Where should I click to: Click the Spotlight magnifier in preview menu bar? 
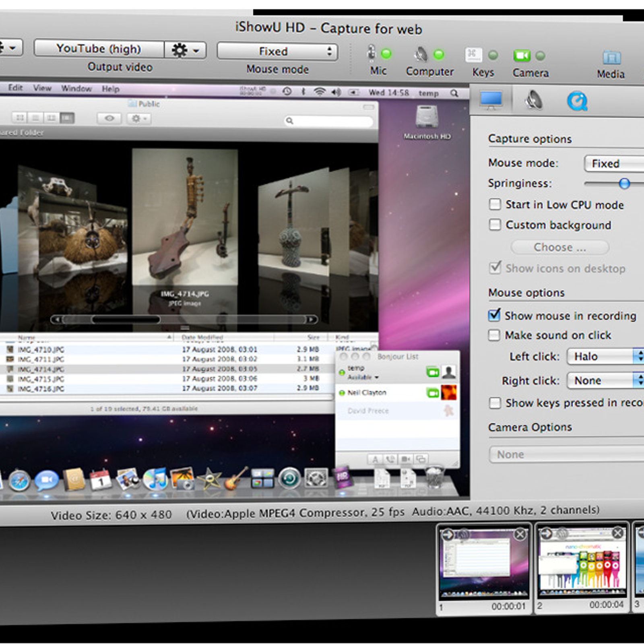click(454, 93)
